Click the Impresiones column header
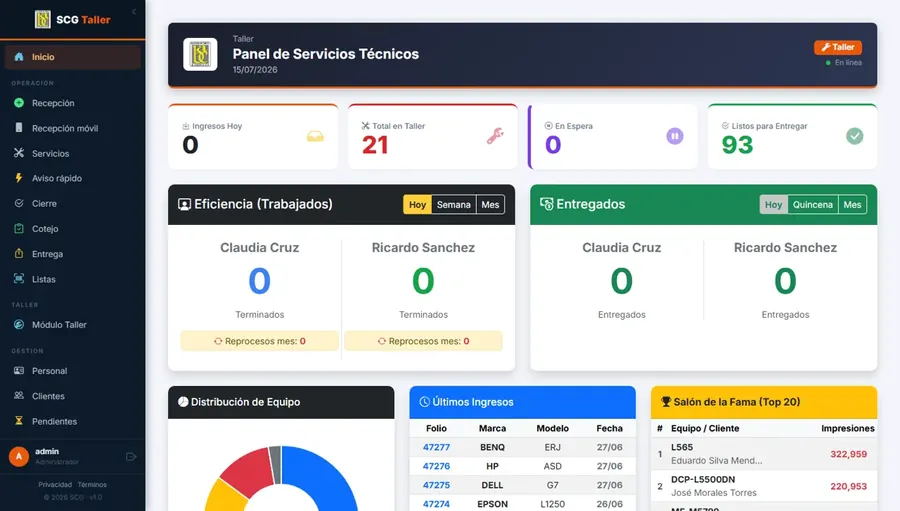The width and height of the screenshot is (900, 511). click(x=847, y=428)
